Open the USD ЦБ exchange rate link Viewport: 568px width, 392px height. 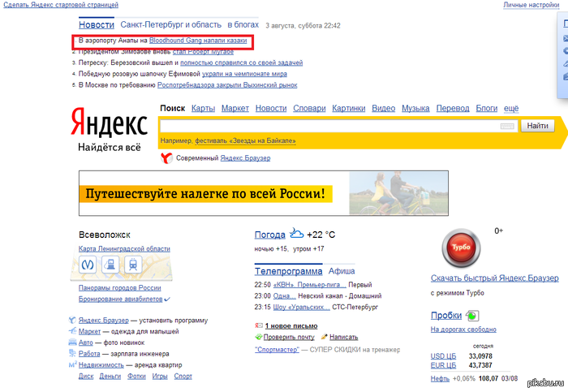tap(443, 356)
